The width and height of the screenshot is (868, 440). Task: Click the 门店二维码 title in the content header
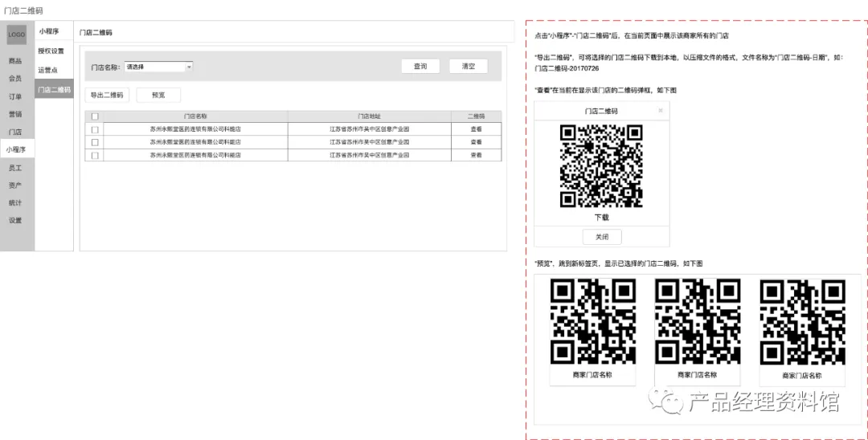[96, 33]
